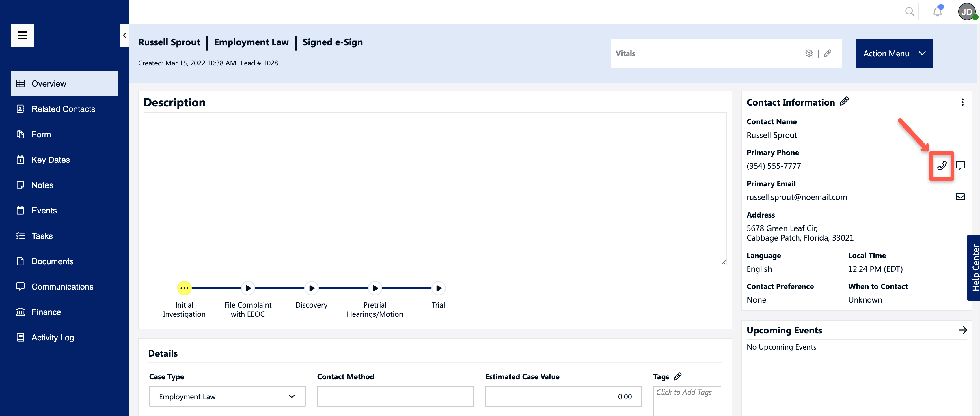Select the Discovery stage on the pipeline timeline

coord(311,288)
